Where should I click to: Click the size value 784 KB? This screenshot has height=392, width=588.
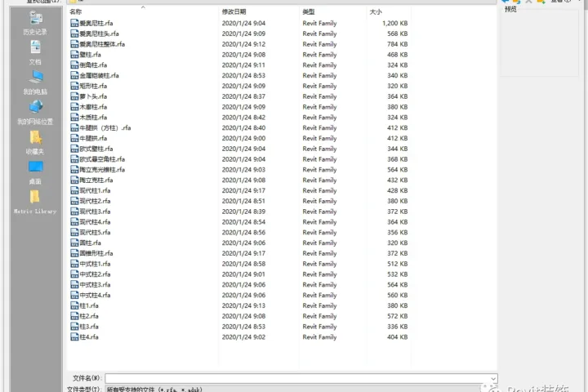click(398, 44)
